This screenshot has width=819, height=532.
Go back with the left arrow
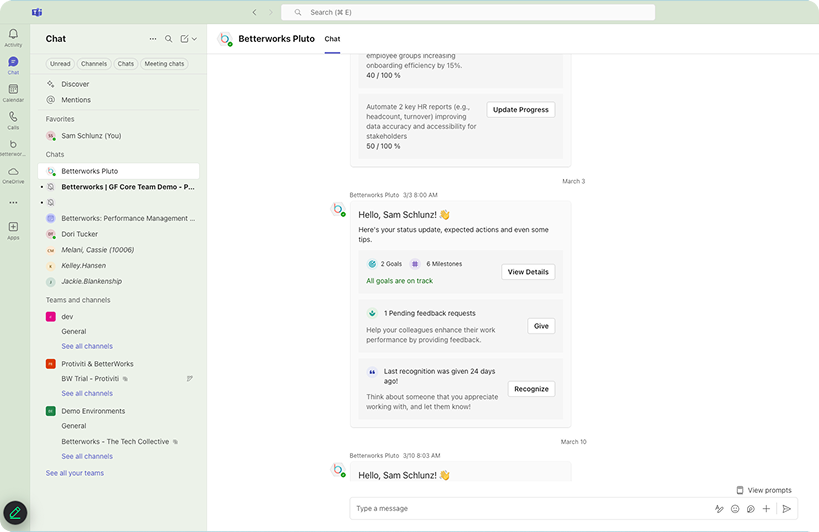coord(254,12)
